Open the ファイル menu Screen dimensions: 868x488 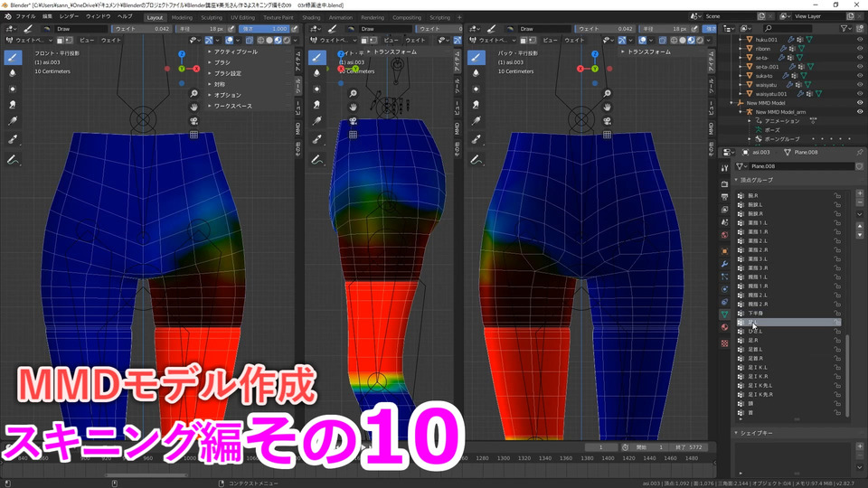[x=25, y=16]
